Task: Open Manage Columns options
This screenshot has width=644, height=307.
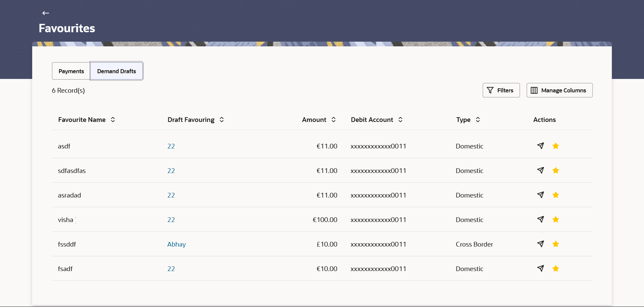Action: (559, 90)
